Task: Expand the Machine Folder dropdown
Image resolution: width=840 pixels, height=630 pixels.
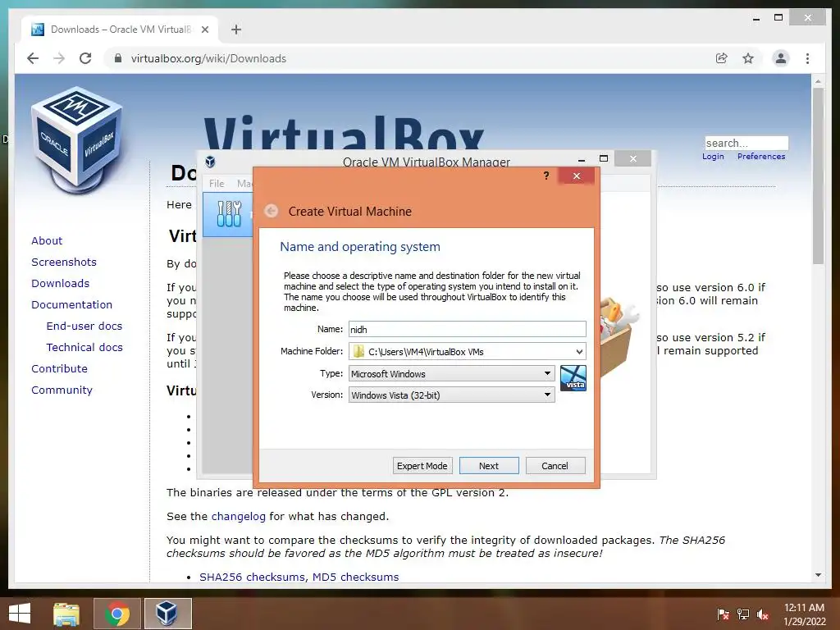Action: click(x=579, y=351)
